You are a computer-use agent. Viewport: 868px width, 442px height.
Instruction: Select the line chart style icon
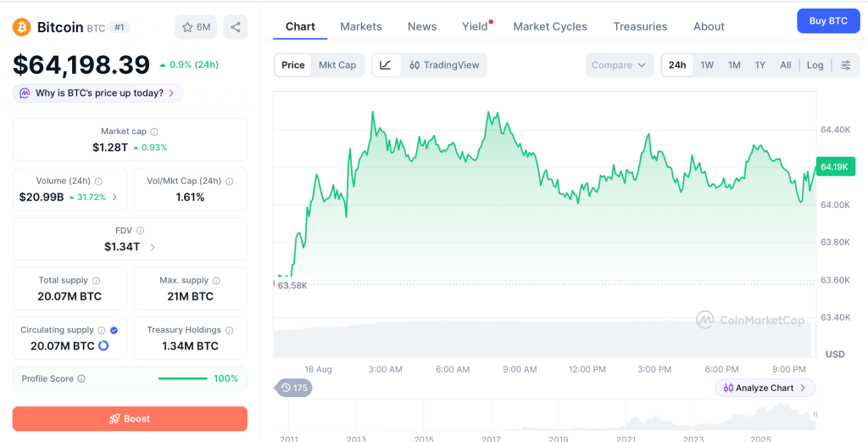(386, 64)
